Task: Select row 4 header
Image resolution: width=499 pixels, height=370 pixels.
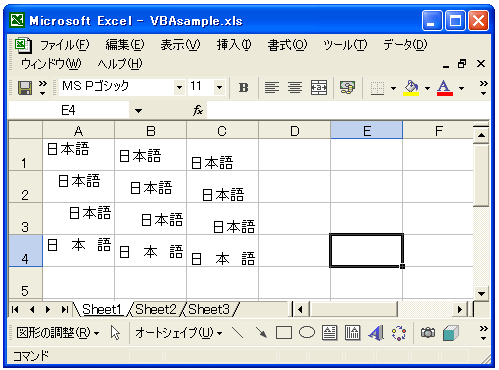Action: [25, 251]
